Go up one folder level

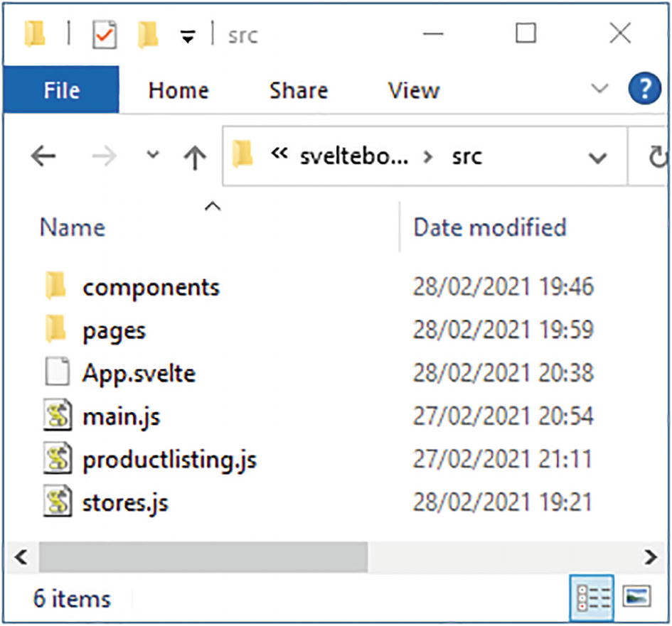coord(194,157)
